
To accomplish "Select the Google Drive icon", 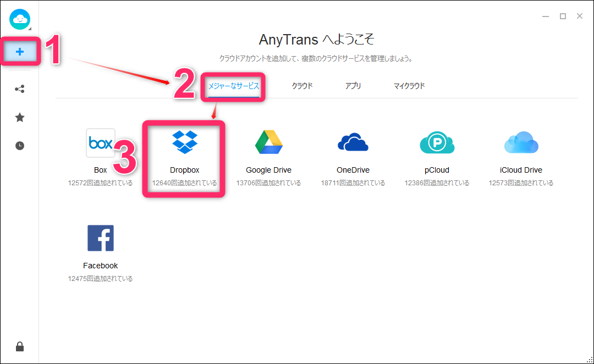I will coord(268,142).
